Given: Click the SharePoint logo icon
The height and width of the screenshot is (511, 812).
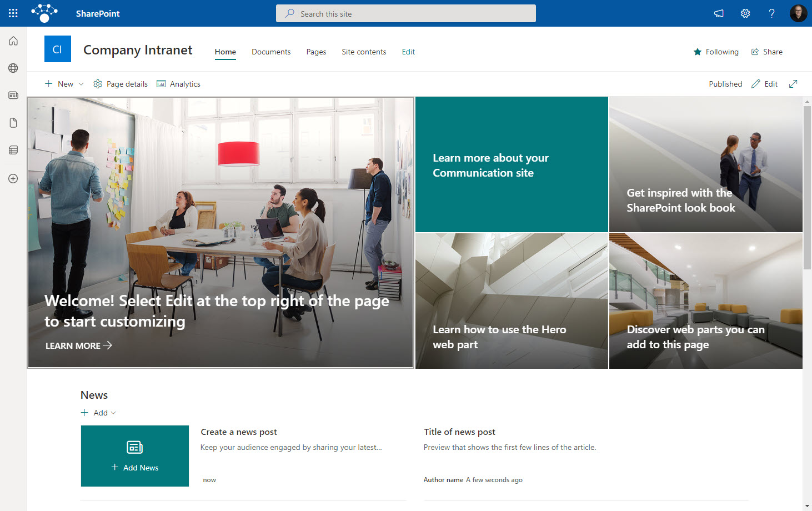Looking at the screenshot, I should click(x=44, y=13).
